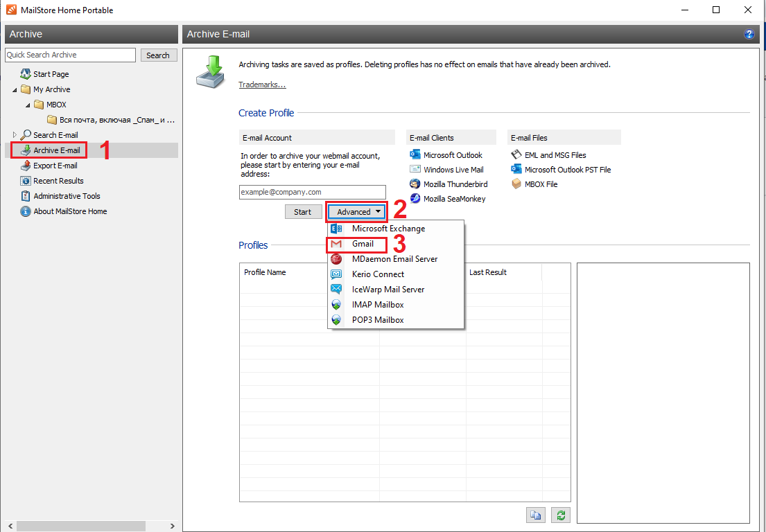
Task: Maximize the MailStore window
Action: point(715,10)
